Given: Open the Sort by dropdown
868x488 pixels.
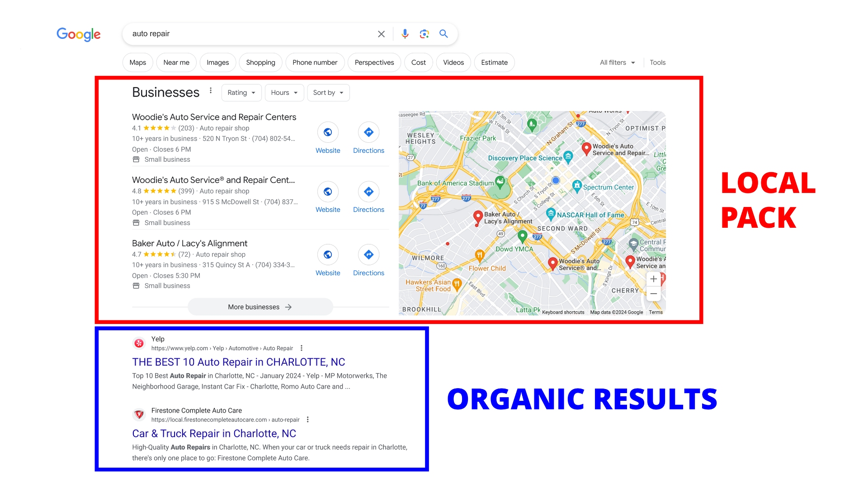Looking at the screenshot, I should point(328,93).
